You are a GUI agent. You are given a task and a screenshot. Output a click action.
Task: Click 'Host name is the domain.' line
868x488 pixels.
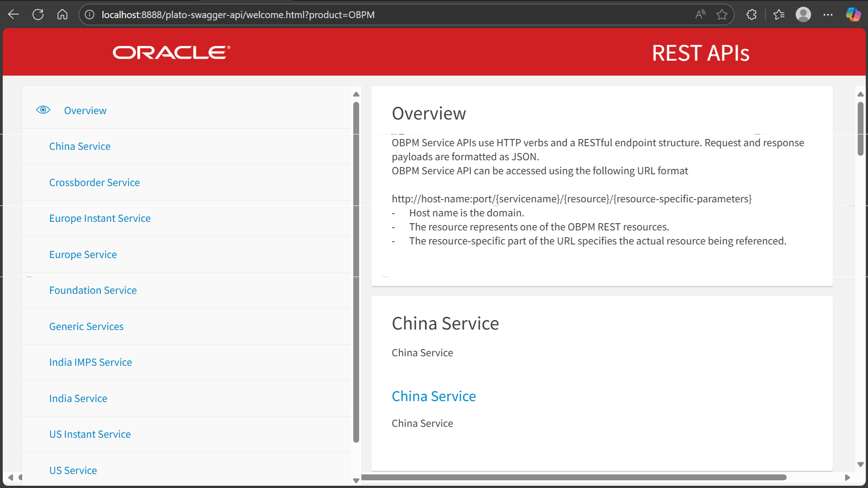coord(466,213)
